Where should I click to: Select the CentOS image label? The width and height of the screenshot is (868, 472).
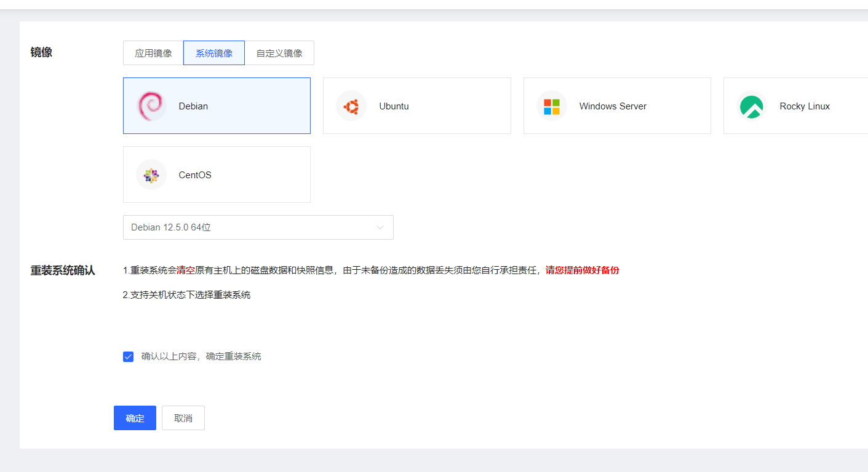pyautogui.click(x=195, y=175)
